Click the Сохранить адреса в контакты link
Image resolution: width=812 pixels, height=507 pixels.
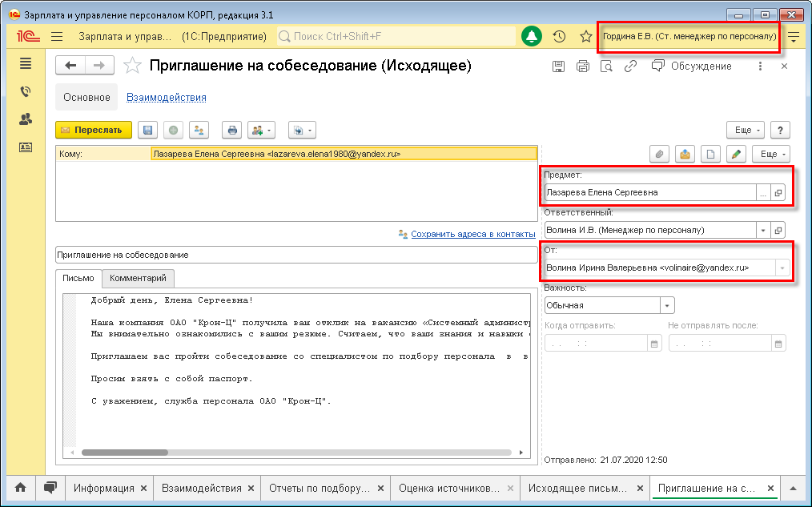point(472,234)
